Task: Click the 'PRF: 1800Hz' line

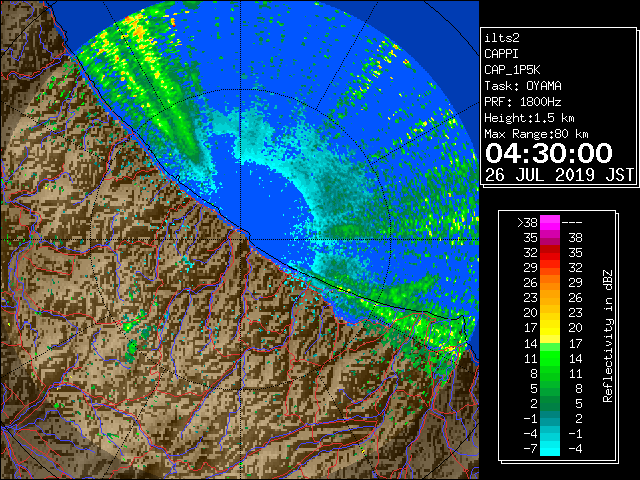Action: (x=523, y=102)
